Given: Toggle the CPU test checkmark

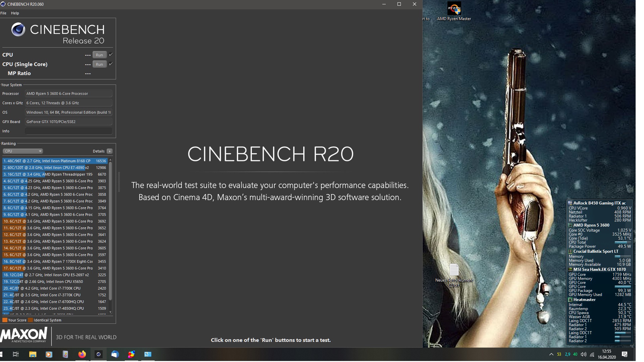Looking at the screenshot, I should click(111, 54).
